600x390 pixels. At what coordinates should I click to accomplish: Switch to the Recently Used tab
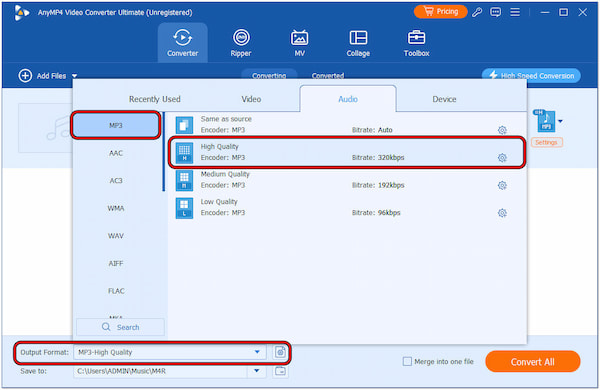155,99
